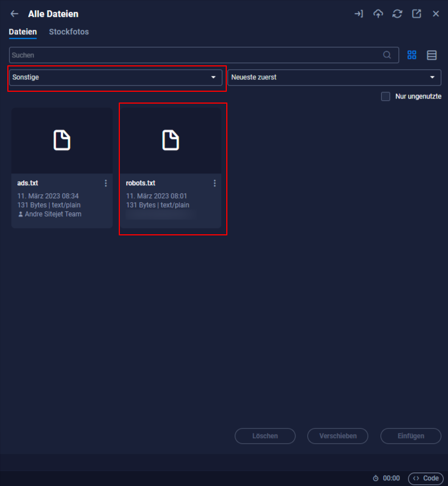Click the dock panel arrow icon
Image resolution: width=448 pixels, height=486 pixels.
pos(359,14)
